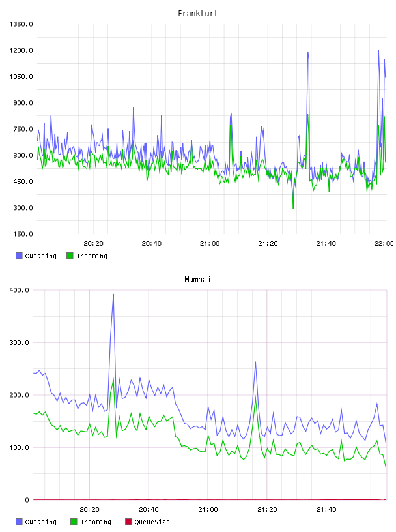Click the 21:20 time label under Frankfurt chart
This screenshot has width=396, height=532.
click(x=268, y=244)
